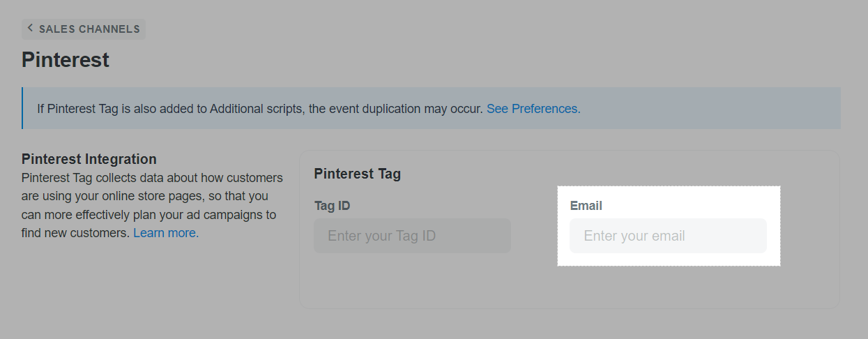Select the Email field label
The height and width of the screenshot is (339, 868).
click(x=586, y=206)
